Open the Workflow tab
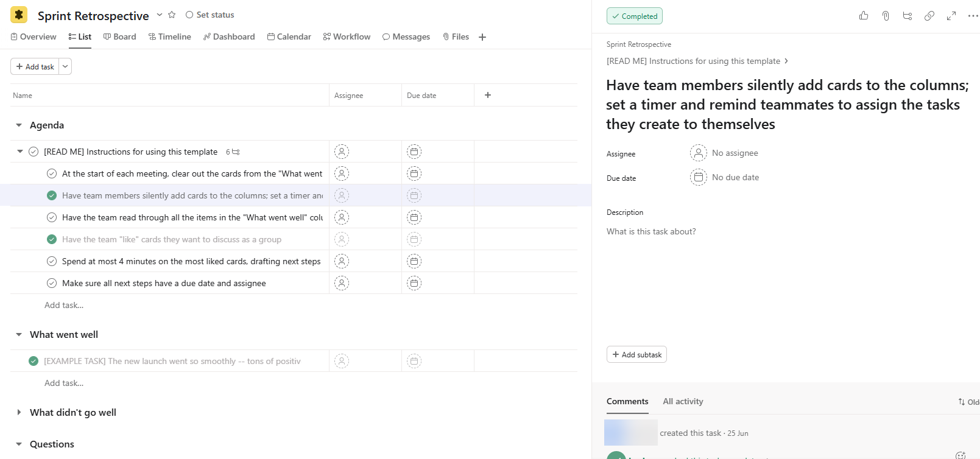 click(x=347, y=37)
